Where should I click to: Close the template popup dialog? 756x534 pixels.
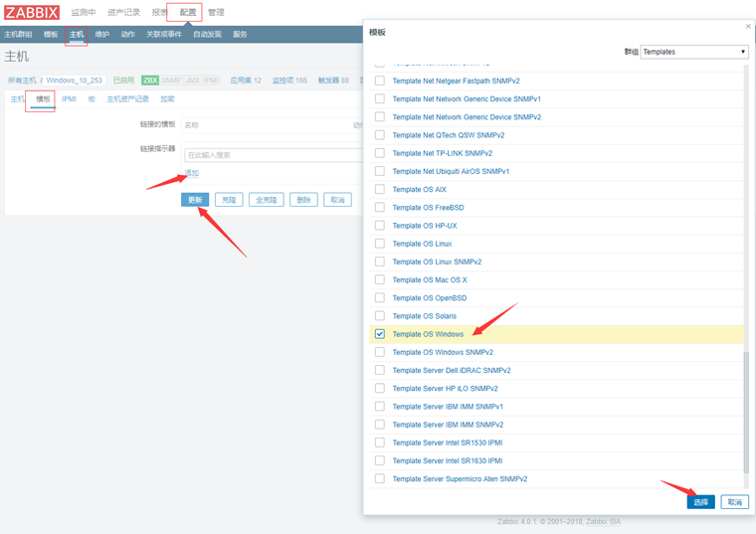click(748, 27)
